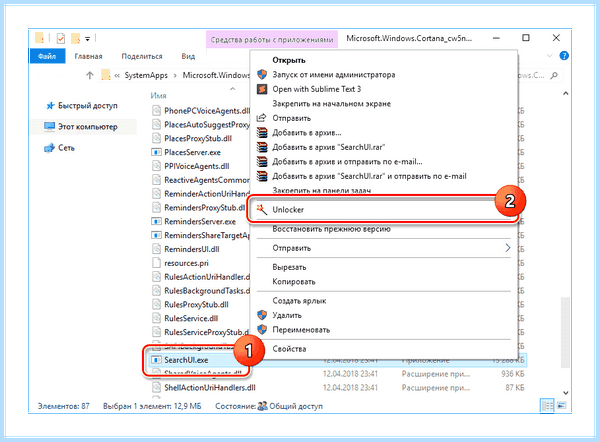600x442 pixels.
Task: Select PlacesServer.exe file icon
Action: (156, 152)
